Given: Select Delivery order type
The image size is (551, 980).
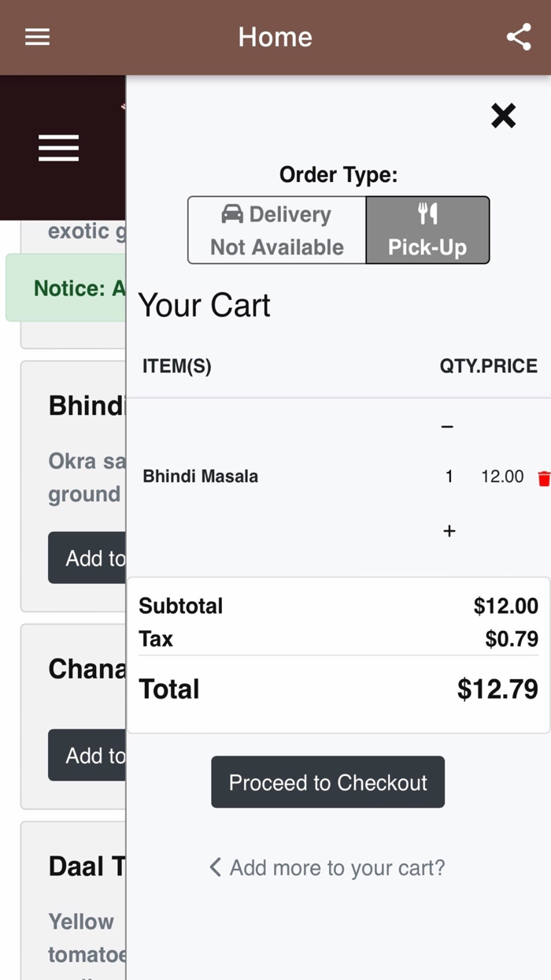Looking at the screenshot, I should (277, 230).
